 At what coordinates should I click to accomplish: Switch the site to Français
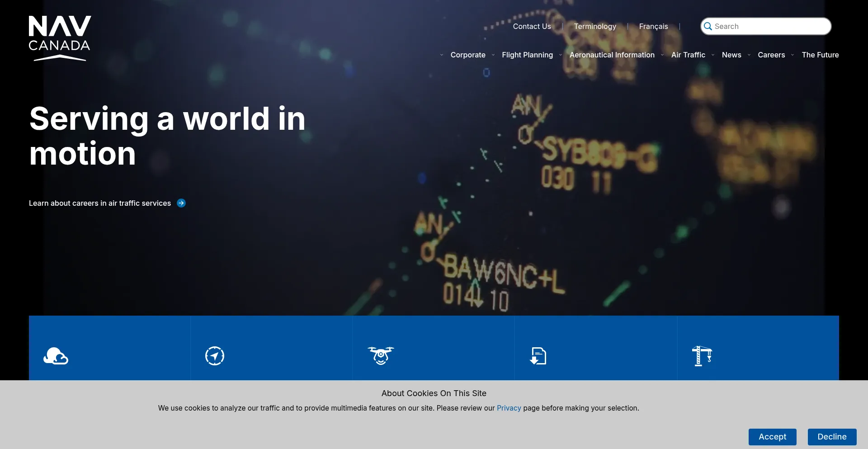[653, 26]
